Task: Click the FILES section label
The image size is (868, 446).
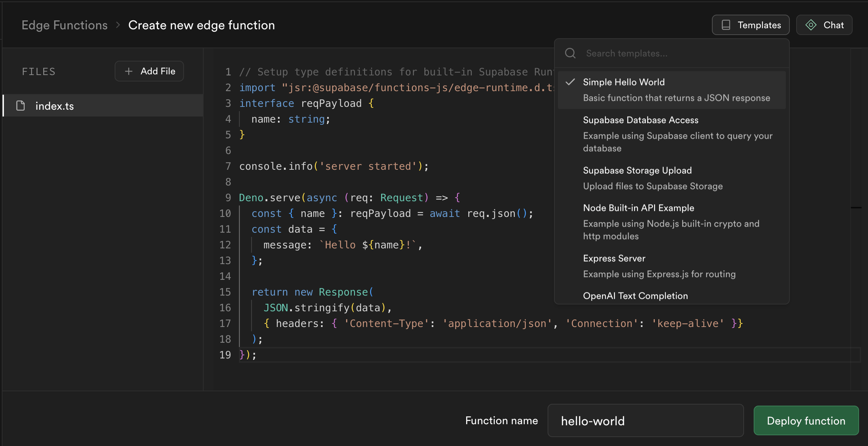Action: (x=39, y=71)
